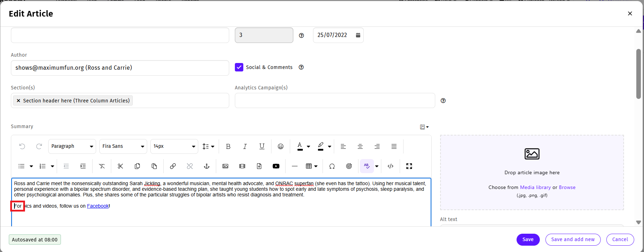
Task: Uncheck the Social & Comments checkbox
Action: pos(239,67)
